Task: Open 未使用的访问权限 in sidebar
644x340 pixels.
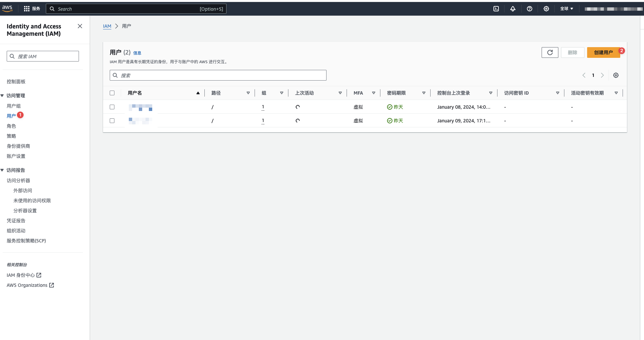Action: pyautogui.click(x=32, y=201)
